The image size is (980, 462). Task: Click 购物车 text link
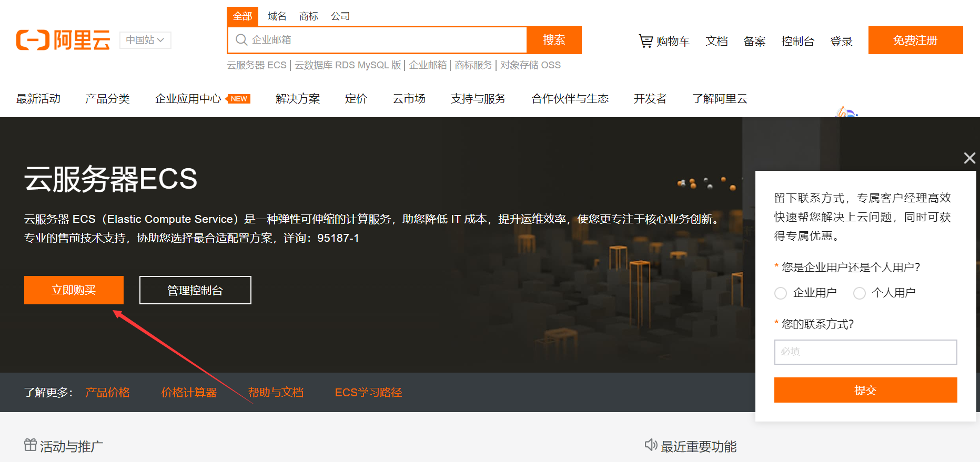tap(673, 41)
